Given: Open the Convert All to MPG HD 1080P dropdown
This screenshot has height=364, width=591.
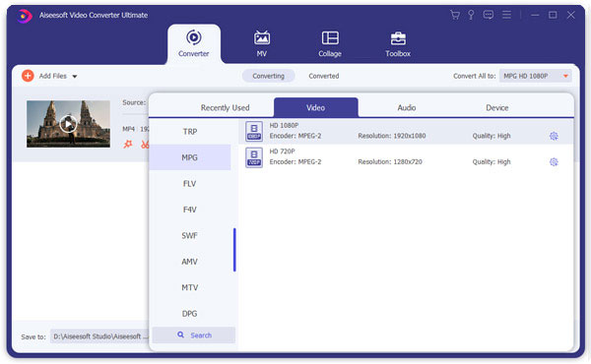Looking at the screenshot, I should click(535, 76).
